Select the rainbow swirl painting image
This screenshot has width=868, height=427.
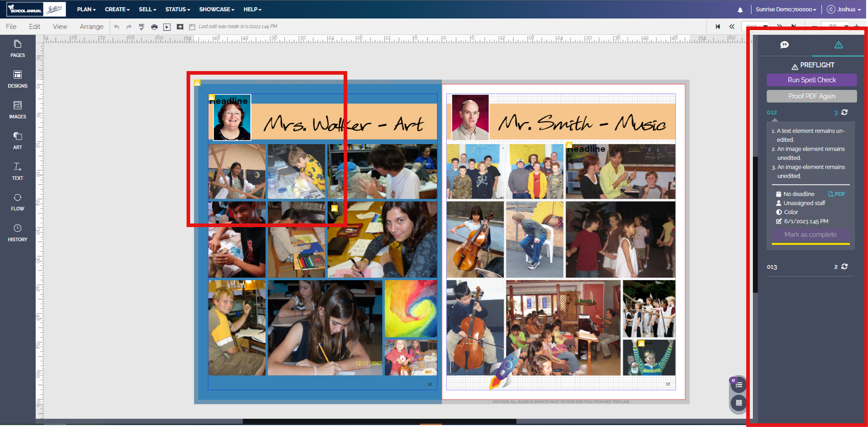click(x=411, y=309)
